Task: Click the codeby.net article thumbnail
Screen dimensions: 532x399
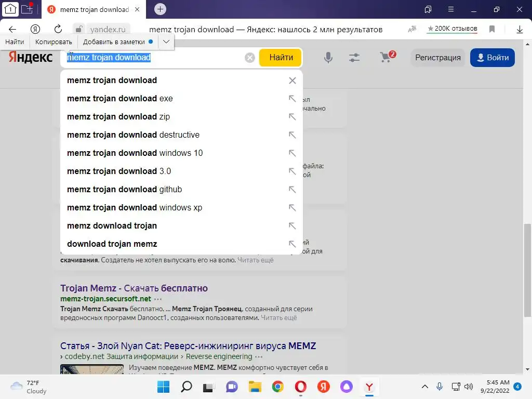Action: pyautogui.click(x=92, y=369)
